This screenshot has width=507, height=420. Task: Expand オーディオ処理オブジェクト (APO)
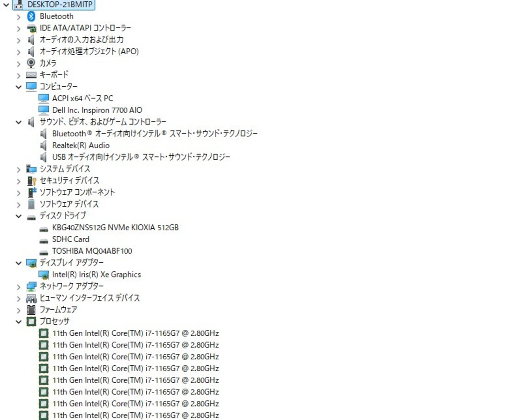tap(18, 52)
